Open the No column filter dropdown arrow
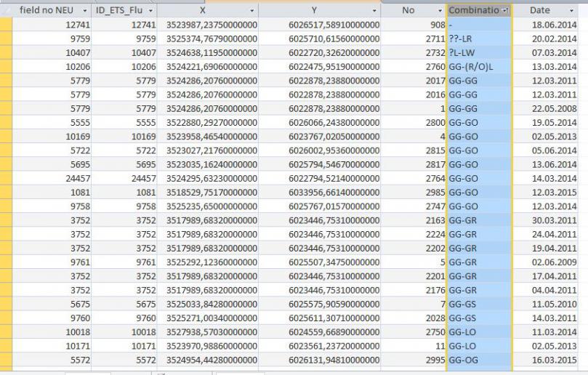 (440, 11)
